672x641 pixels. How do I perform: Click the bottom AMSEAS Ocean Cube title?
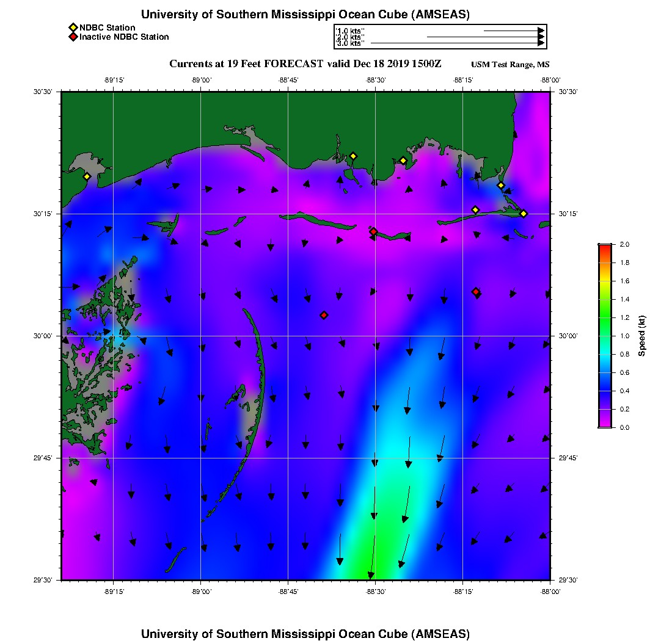[305, 633]
